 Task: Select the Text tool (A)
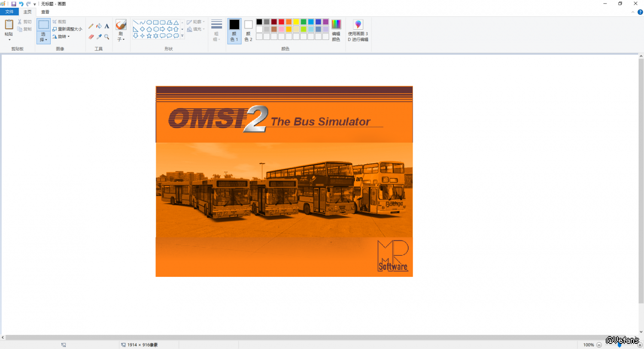point(107,26)
